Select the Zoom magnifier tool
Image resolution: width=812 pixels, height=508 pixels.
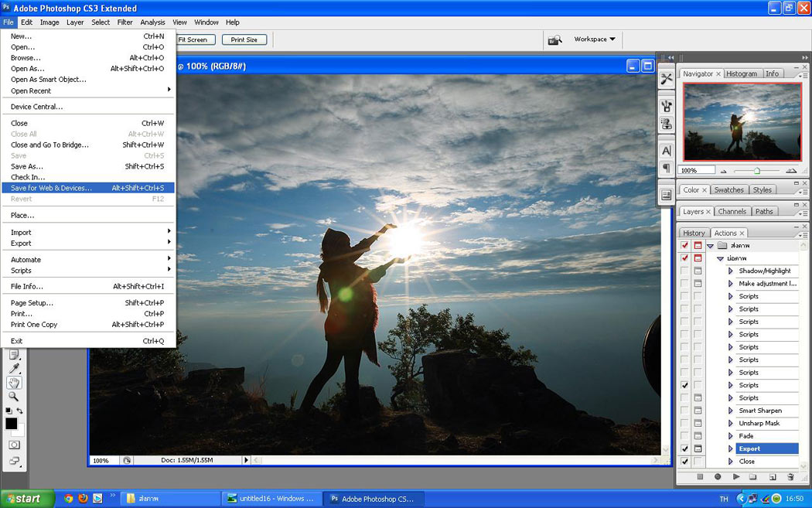click(14, 397)
